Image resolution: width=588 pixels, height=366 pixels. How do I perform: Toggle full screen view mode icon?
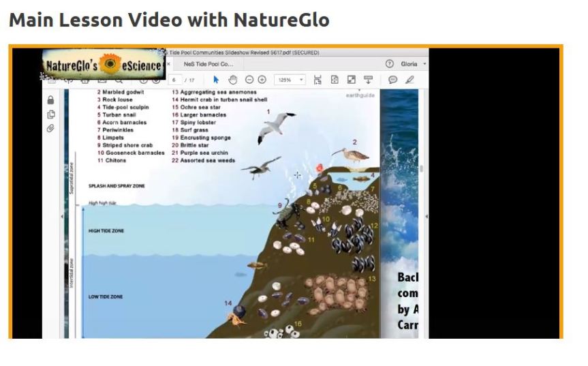pyautogui.click(x=352, y=80)
